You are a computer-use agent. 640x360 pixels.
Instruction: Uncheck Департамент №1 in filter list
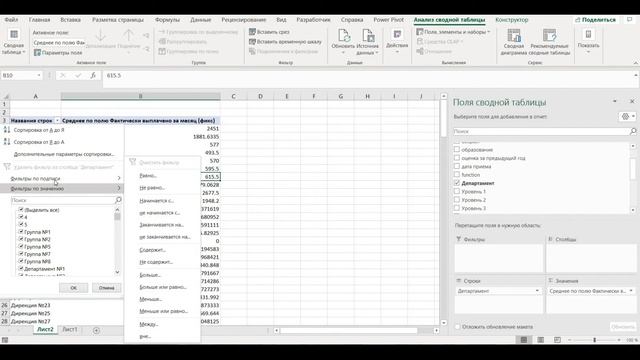click(21, 269)
